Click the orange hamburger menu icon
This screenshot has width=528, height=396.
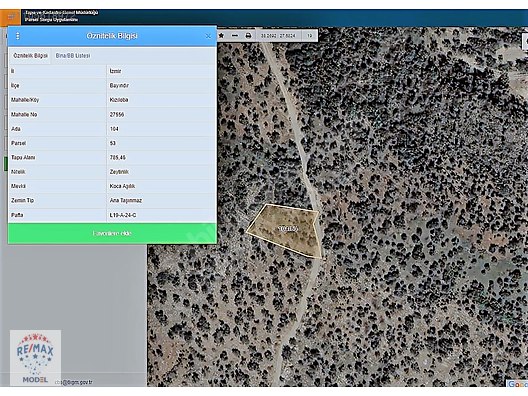tap(10, 16)
